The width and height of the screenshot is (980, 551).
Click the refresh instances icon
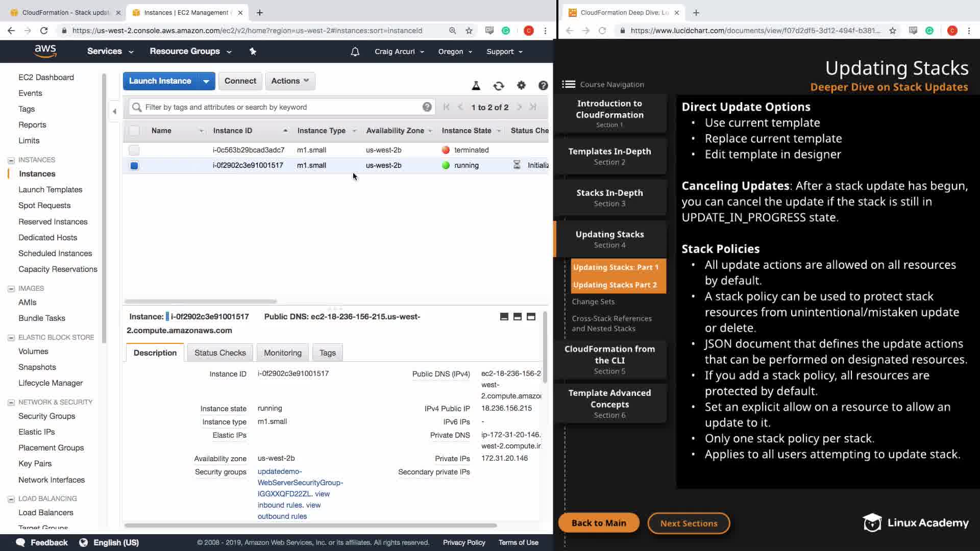coord(498,86)
